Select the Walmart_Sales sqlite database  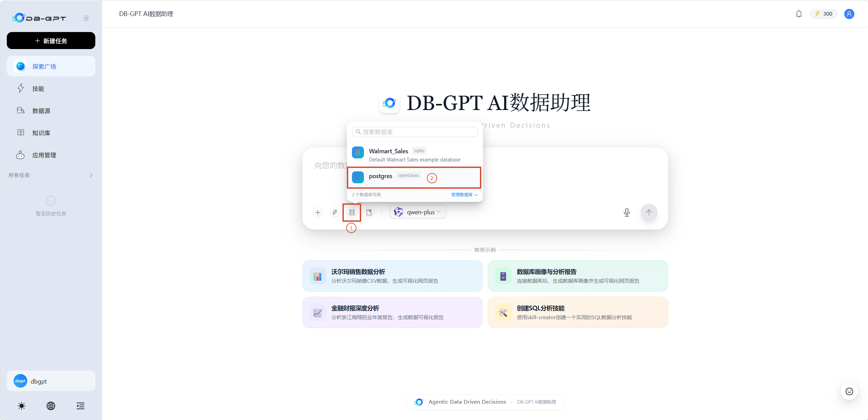coord(415,155)
